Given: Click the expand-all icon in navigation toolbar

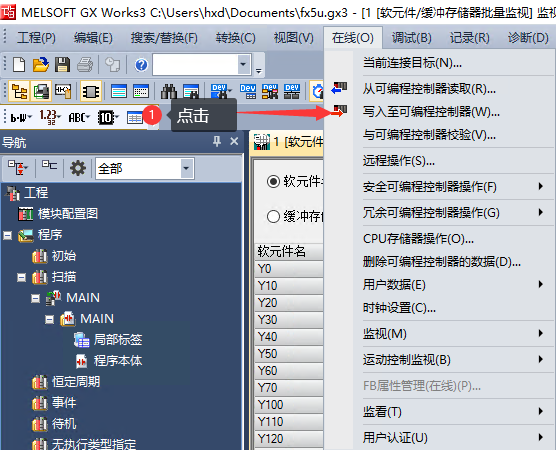Looking at the screenshot, I should pyautogui.click(x=18, y=167).
